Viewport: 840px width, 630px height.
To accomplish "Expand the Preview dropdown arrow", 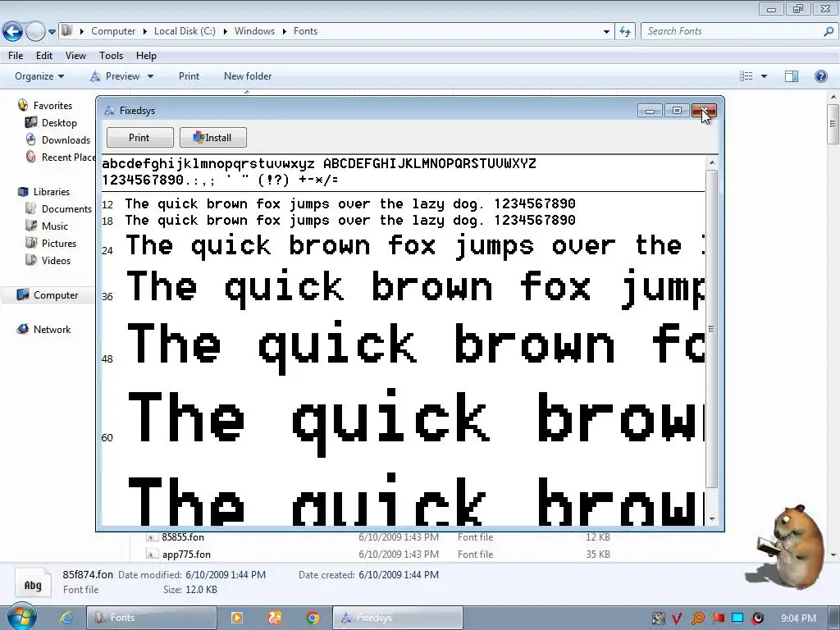I will (151, 76).
